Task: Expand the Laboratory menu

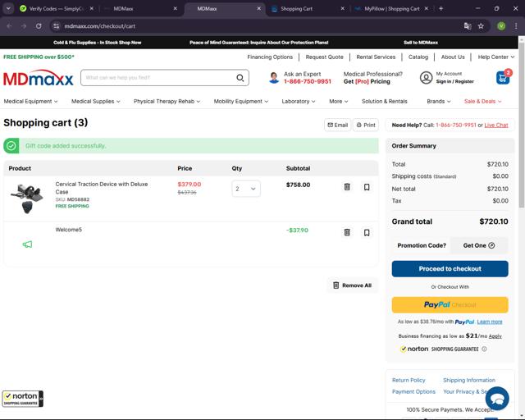Action: tap(299, 101)
